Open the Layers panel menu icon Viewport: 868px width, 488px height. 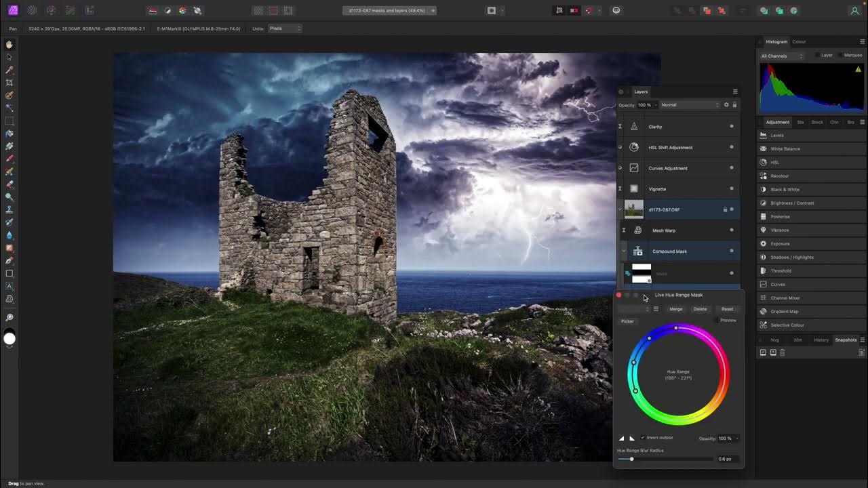click(735, 91)
